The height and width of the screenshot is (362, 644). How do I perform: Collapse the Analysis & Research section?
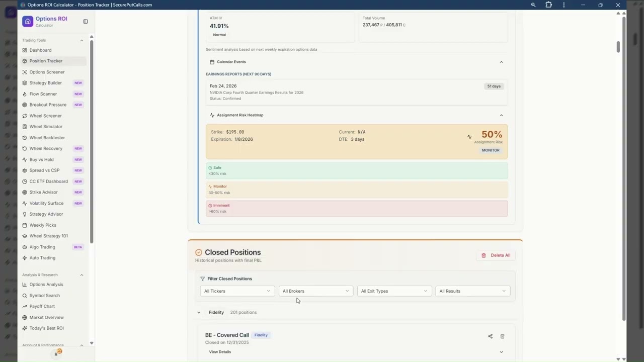[x=82, y=275]
